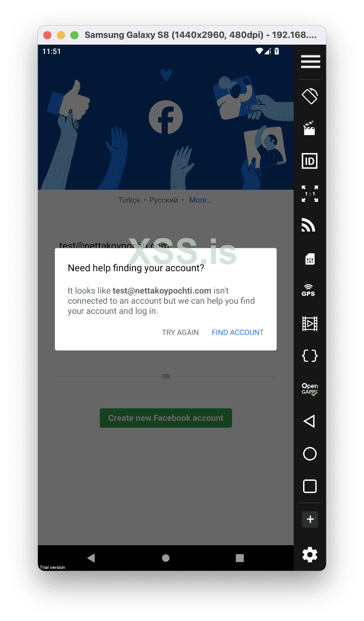This screenshot has height=621, width=364.
Task: Open the disk I/O film-strip widget
Action: click(310, 323)
